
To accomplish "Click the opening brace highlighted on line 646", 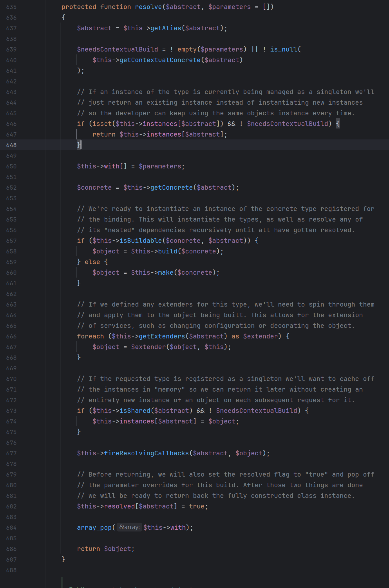I will click(x=337, y=124).
